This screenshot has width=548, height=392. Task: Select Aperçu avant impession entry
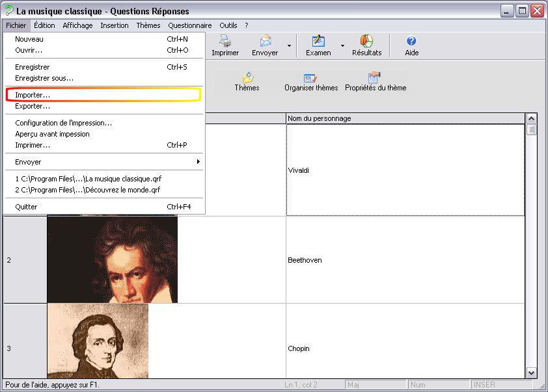coord(103,134)
